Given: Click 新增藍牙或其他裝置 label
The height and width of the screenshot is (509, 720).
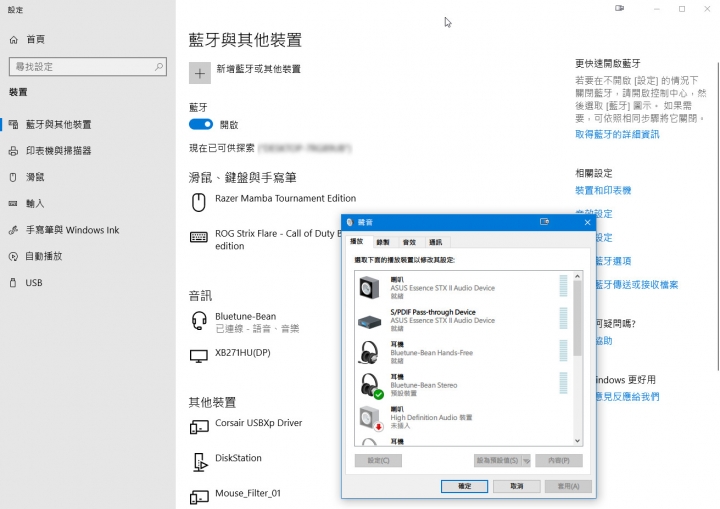Looking at the screenshot, I should coord(259,69).
